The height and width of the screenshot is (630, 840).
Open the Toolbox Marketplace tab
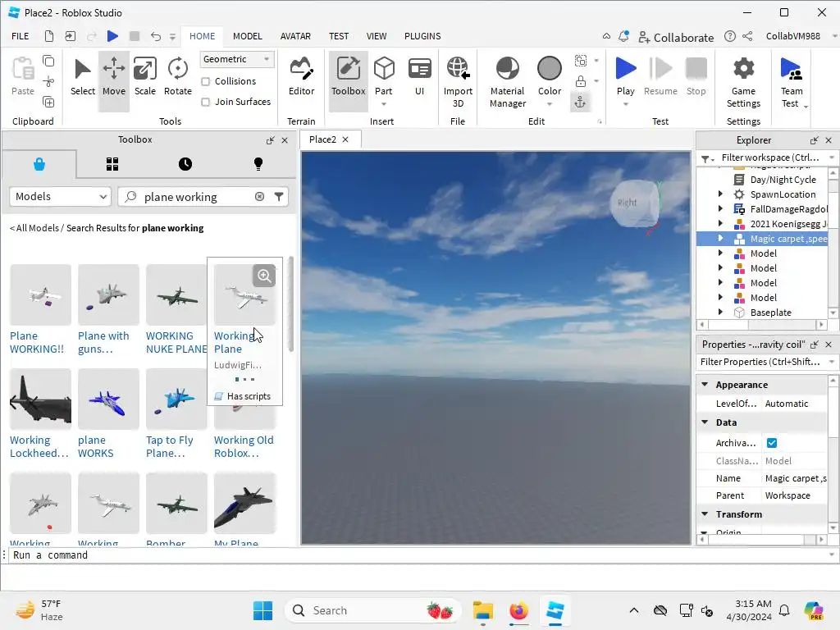click(39, 164)
